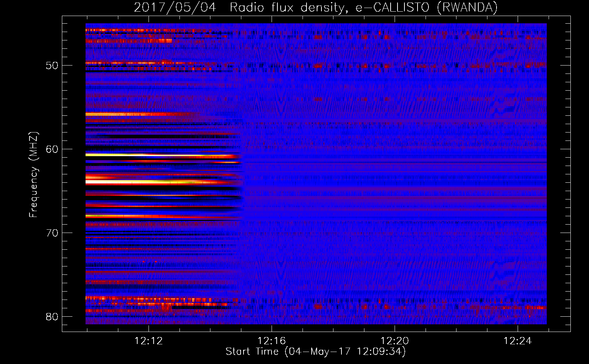Click the plot title mentioning e-CALLISTO (RWANDA)

(x=316, y=8)
